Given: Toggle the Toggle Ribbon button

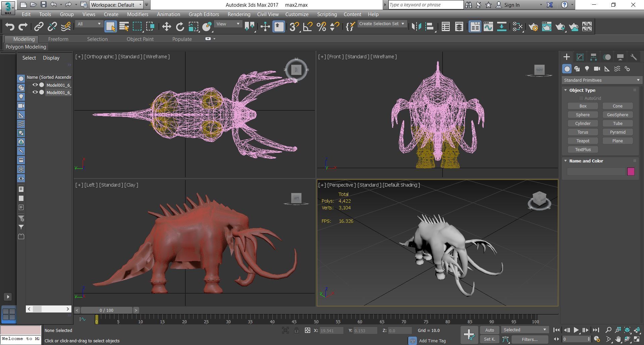Looking at the screenshot, I should pyautogui.click(x=475, y=26).
